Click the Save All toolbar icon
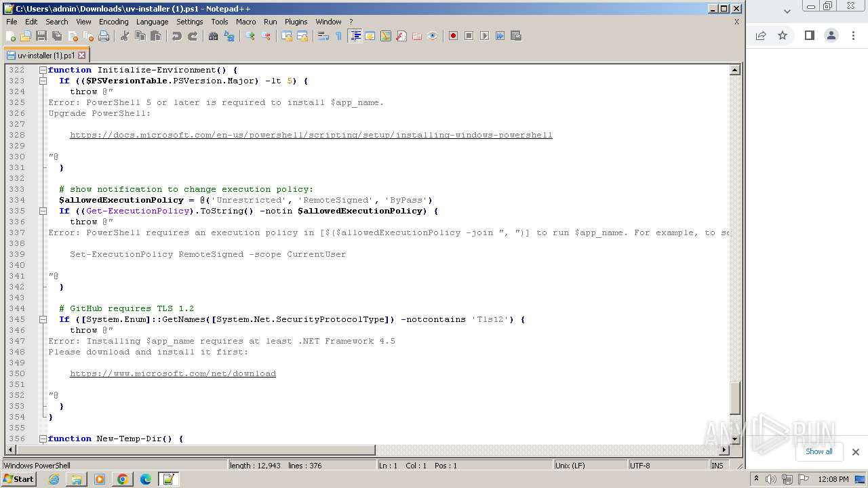868x488 pixels. coord(57,36)
